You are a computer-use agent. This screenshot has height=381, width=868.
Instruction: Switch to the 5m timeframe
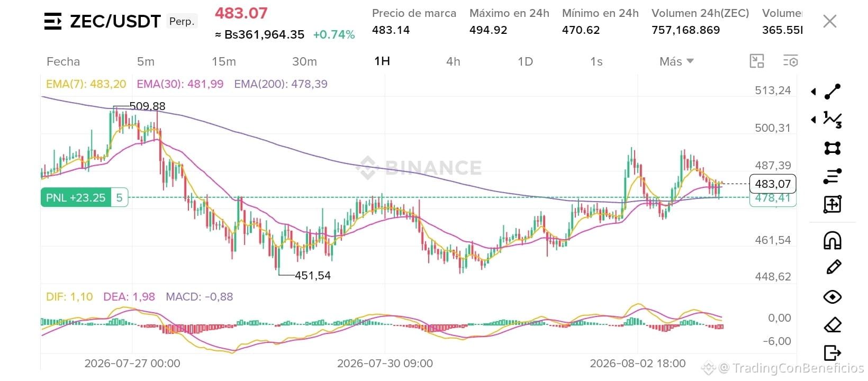(x=146, y=61)
